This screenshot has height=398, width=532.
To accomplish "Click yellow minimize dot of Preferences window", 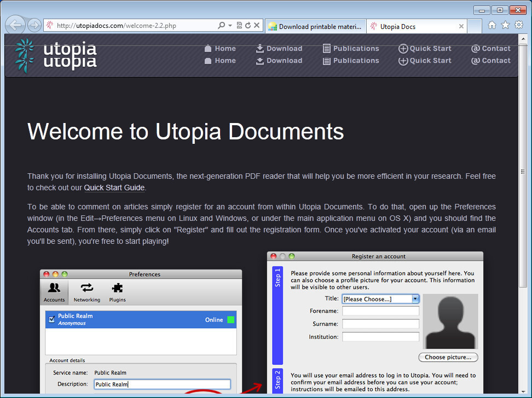I will click(56, 274).
